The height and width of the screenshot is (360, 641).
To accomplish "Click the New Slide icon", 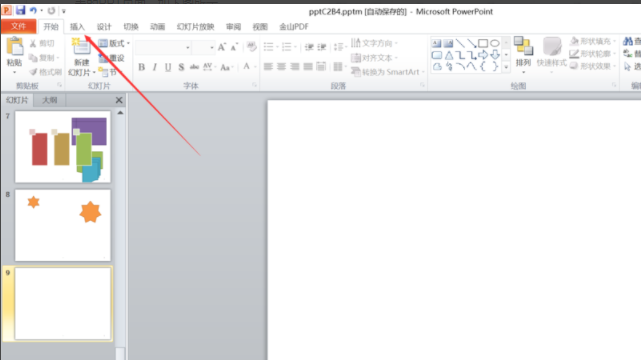I will coord(81,47).
